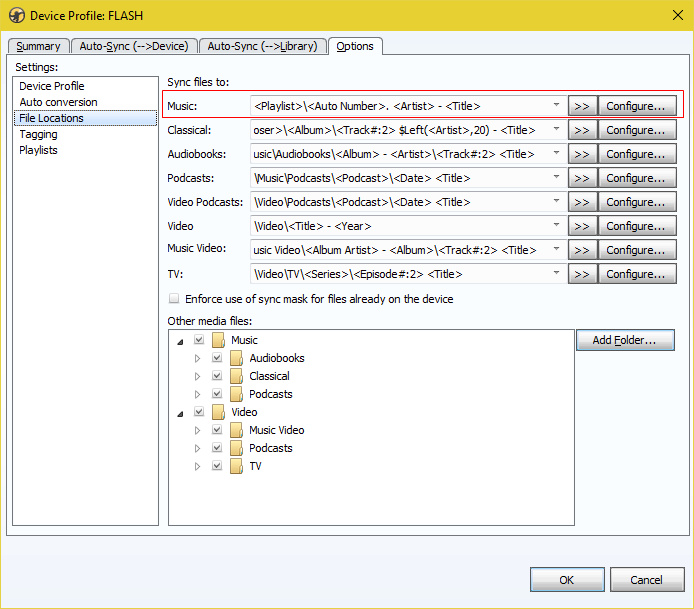Toggle the top-level Music folder checkbox
Image resolution: width=694 pixels, height=609 pixels.
point(199,340)
